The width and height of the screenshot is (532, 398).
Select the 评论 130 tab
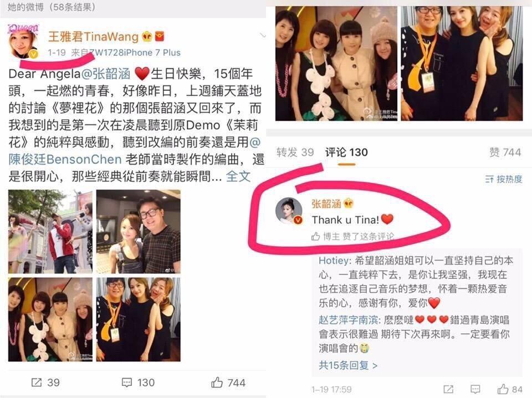click(346, 152)
